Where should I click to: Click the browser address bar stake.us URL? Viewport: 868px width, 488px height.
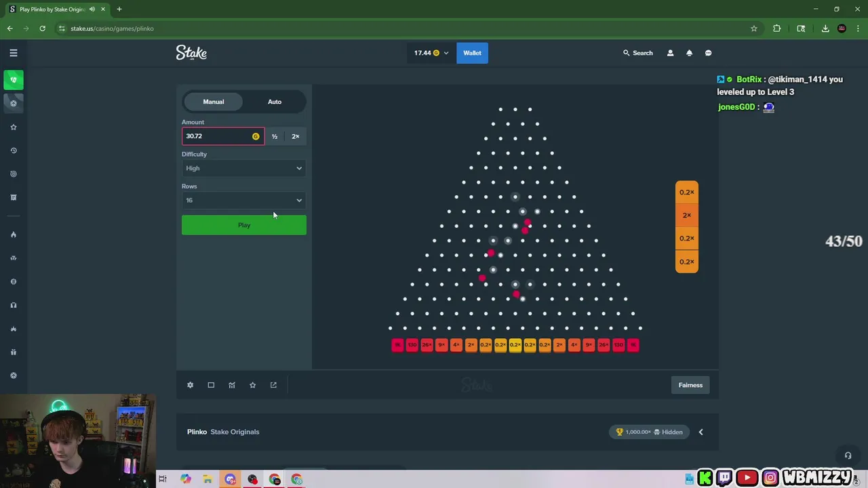(x=112, y=28)
